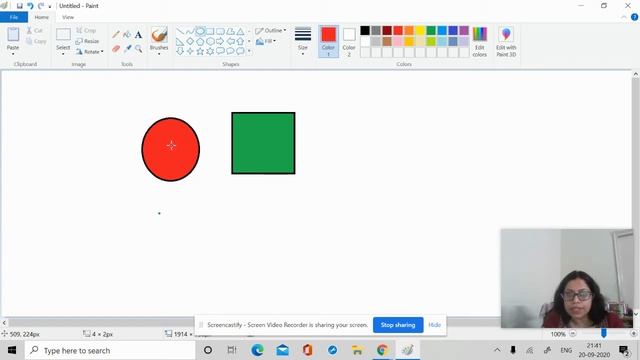Choose the Right triangle shape

(x=180, y=41)
